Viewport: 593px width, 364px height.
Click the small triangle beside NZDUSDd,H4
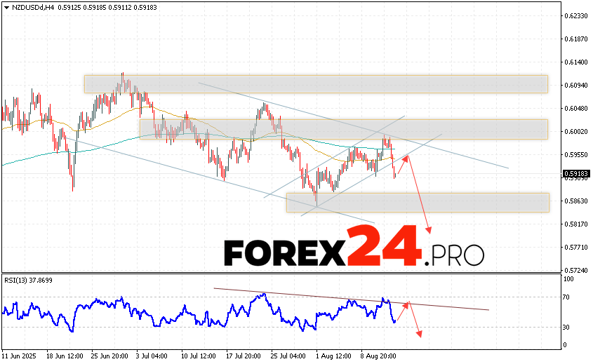6,7
